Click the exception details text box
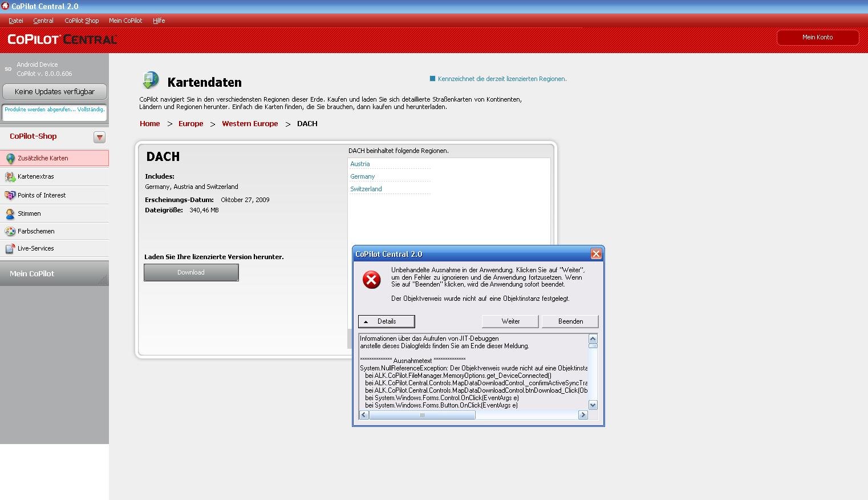This screenshot has height=500, width=868. click(x=473, y=372)
